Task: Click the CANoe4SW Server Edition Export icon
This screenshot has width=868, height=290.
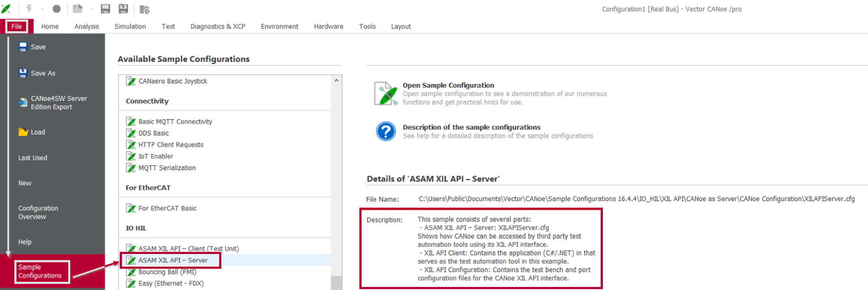Action: (x=23, y=102)
